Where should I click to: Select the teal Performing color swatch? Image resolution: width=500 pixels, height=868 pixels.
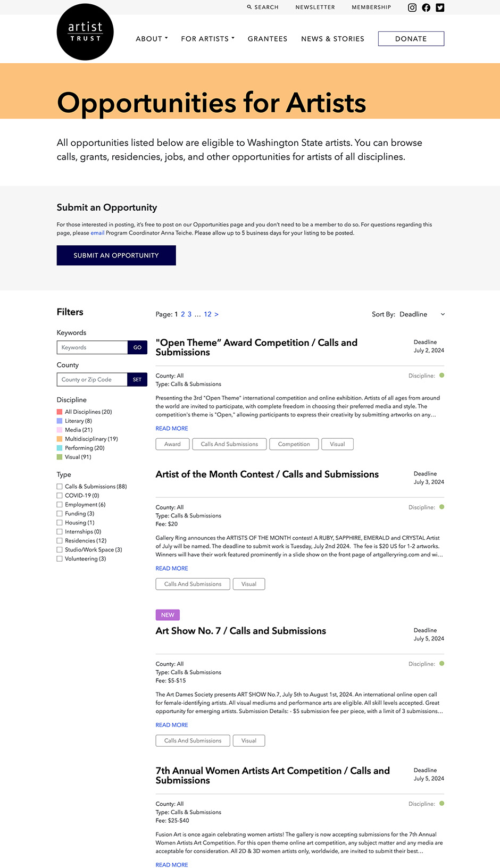click(x=60, y=448)
